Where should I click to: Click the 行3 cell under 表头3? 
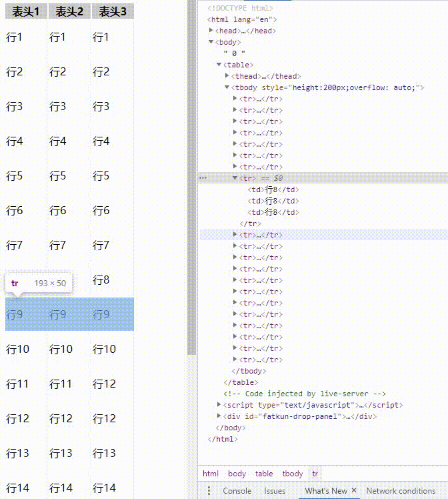click(101, 107)
